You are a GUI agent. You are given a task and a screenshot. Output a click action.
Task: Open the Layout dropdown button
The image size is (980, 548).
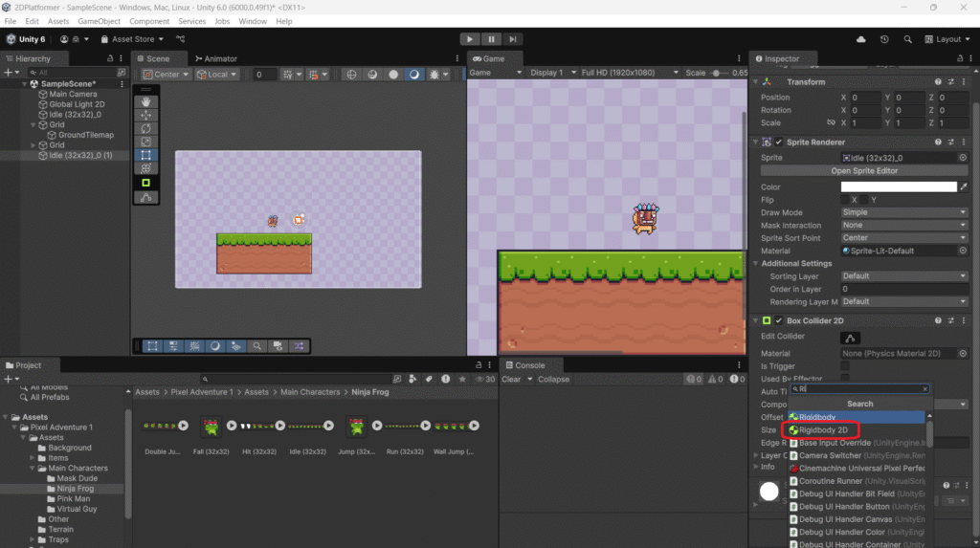947,39
